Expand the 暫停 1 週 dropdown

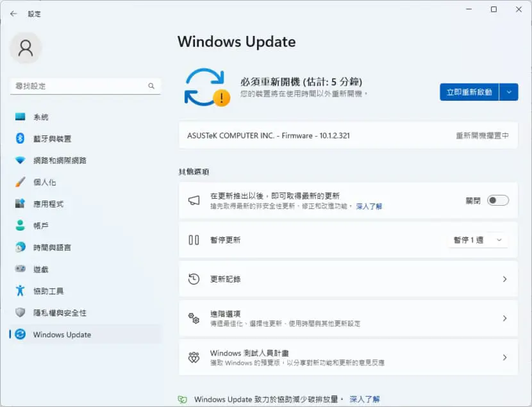click(478, 240)
